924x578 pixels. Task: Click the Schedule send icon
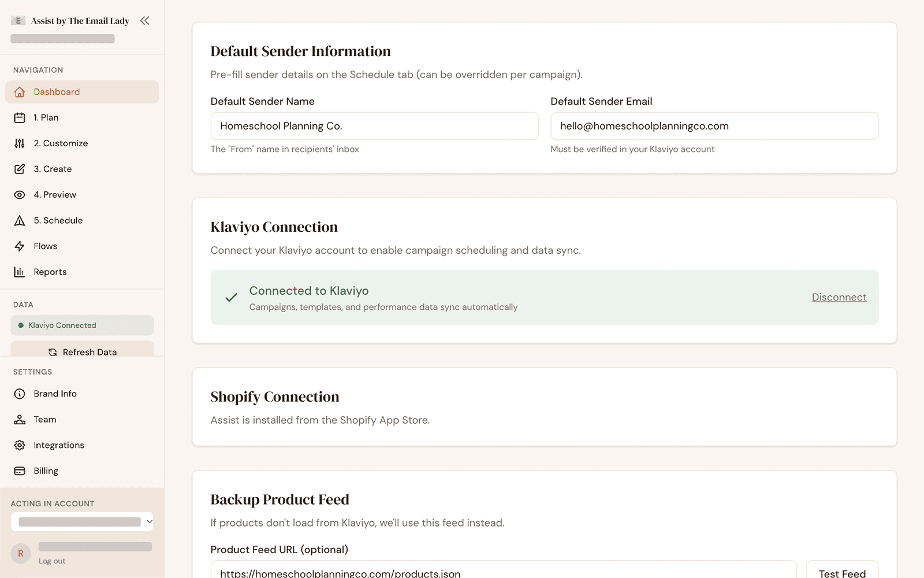(x=20, y=221)
